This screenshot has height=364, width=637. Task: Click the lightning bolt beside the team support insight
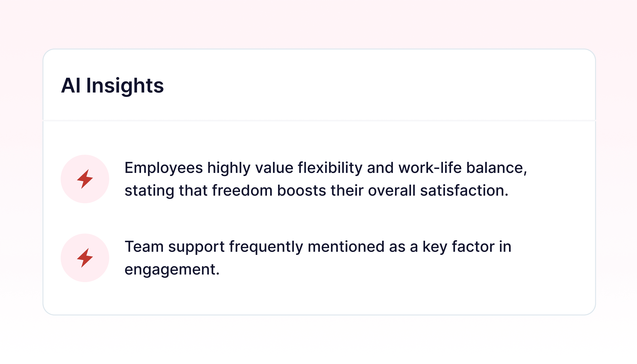85,258
